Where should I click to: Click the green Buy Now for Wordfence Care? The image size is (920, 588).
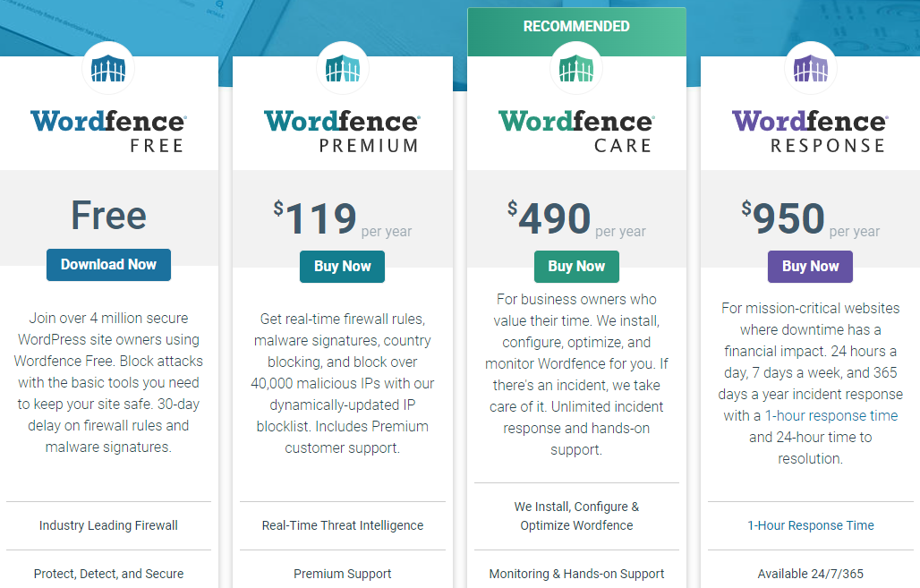pos(576,266)
